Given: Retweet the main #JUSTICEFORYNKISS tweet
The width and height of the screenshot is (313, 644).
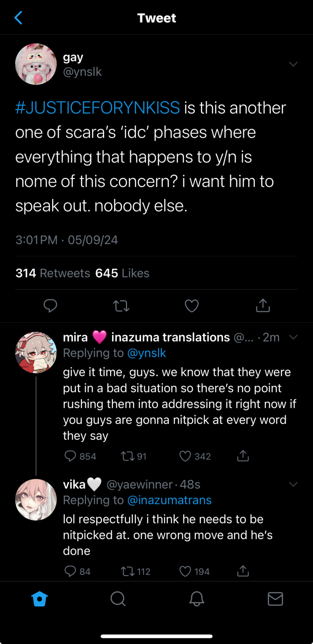Looking at the screenshot, I should (121, 306).
